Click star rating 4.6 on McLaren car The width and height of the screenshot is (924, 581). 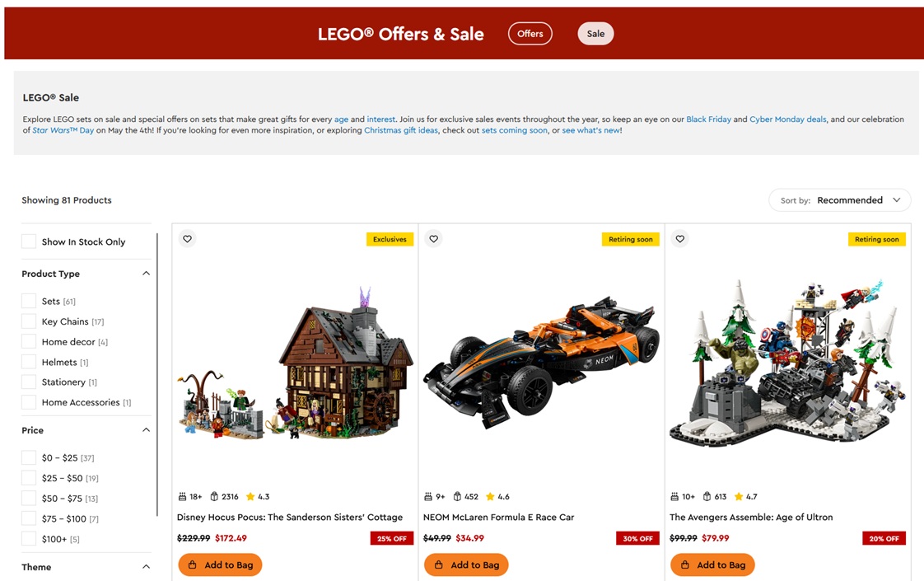(497, 497)
